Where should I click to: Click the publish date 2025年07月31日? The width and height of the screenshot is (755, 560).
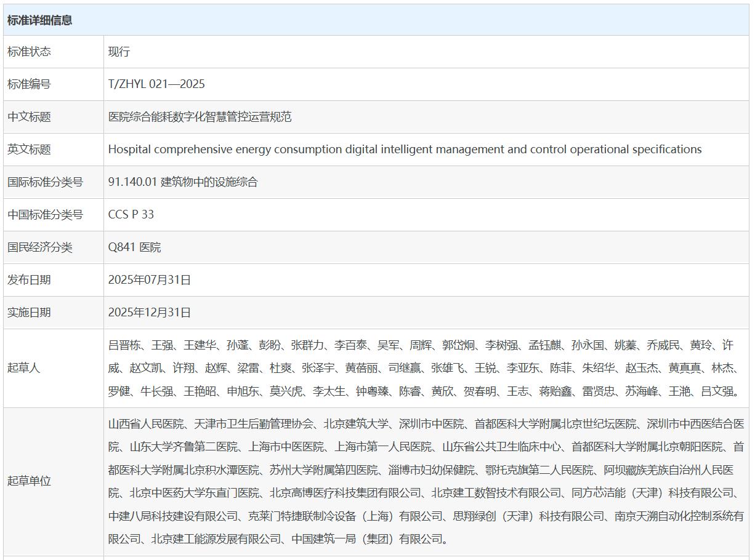coord(150,280)
